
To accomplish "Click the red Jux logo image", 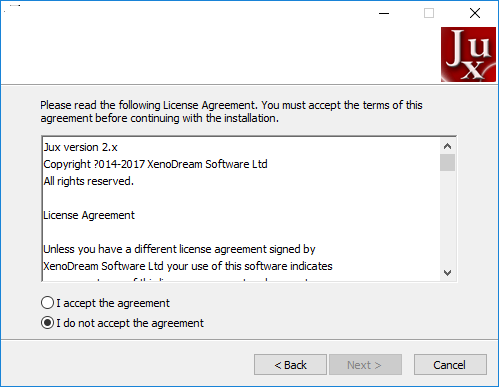I will point(468,54).
